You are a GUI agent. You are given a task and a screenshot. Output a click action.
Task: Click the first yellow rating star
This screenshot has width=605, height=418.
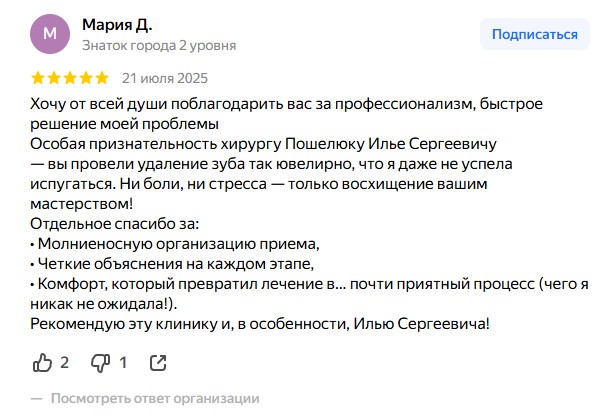[x=38, y=77]
